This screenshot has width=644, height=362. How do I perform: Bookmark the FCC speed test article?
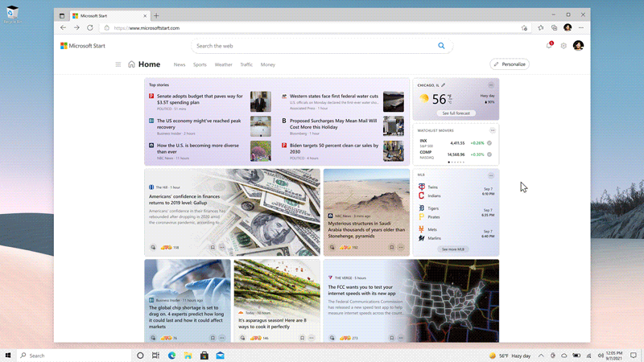coord(391,338)
